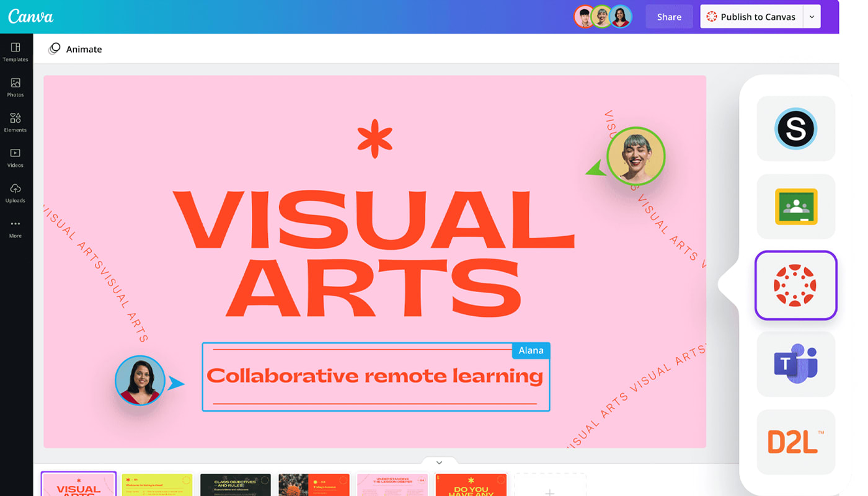
Task: Select the yellow second slide thumbnail
Action: tap(157, 485)
